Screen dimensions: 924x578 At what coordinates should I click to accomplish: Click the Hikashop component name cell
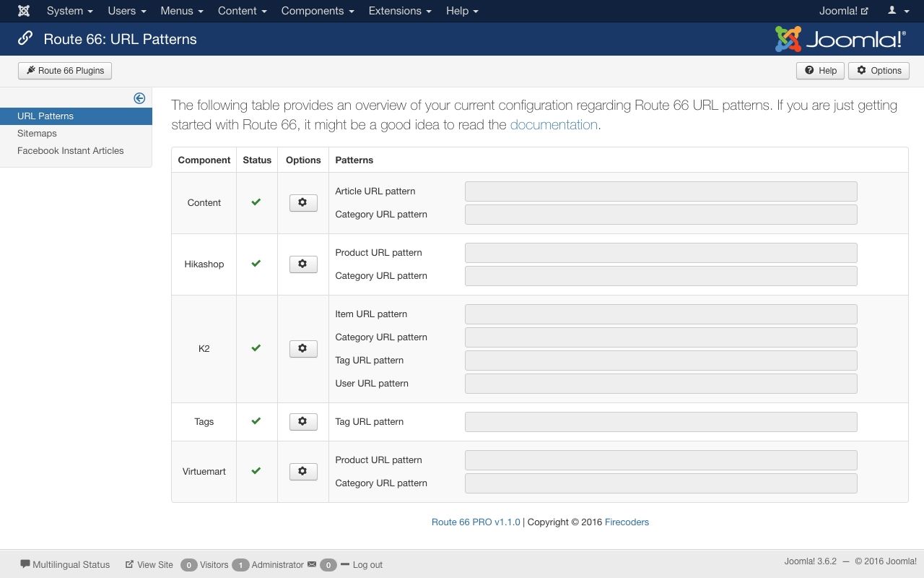[x=204, y=264]
